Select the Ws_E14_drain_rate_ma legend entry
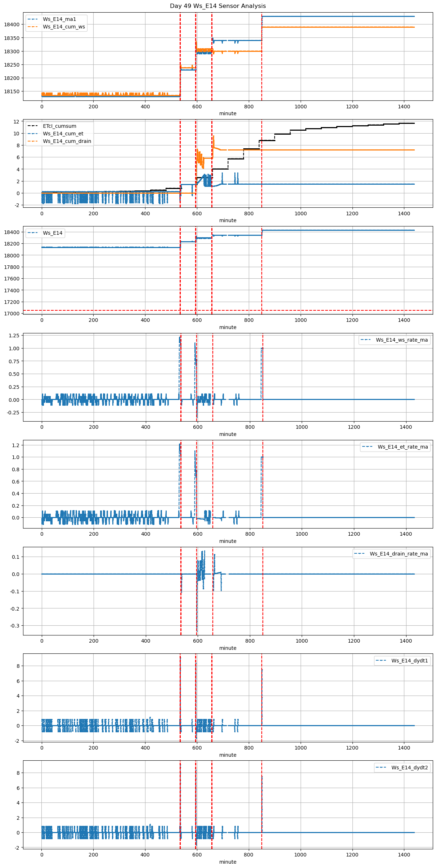 point(399,554)
